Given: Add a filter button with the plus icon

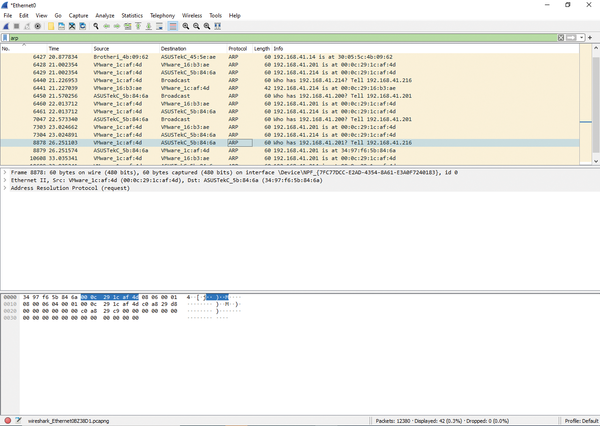Looking at the screenshot, I should click(590, 38).
